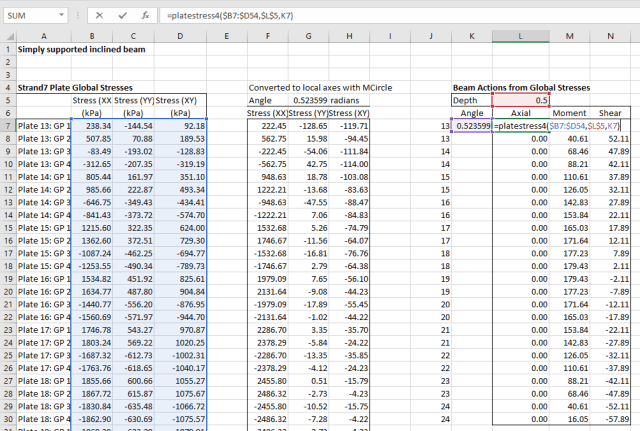Click the Depth value cell containing 0.5
Viewport: 640px width, 431px height.
[x=520, y=101]
